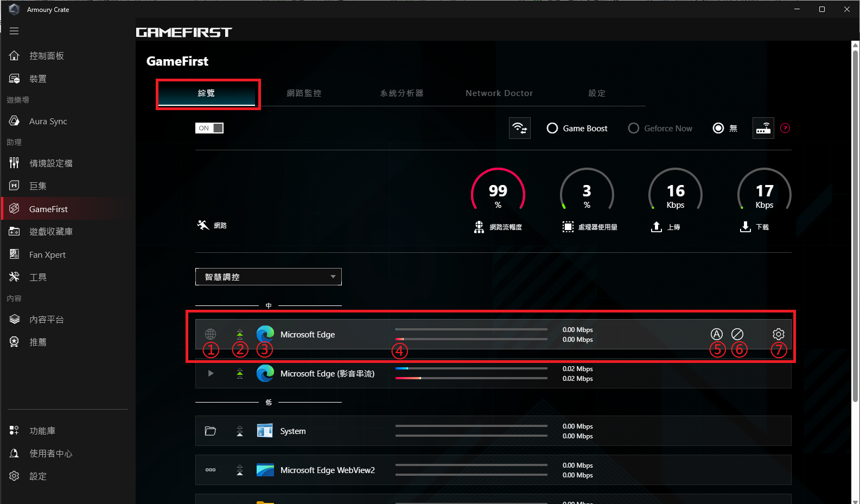Switch to the Network Doctor tab

click(499, 93)
